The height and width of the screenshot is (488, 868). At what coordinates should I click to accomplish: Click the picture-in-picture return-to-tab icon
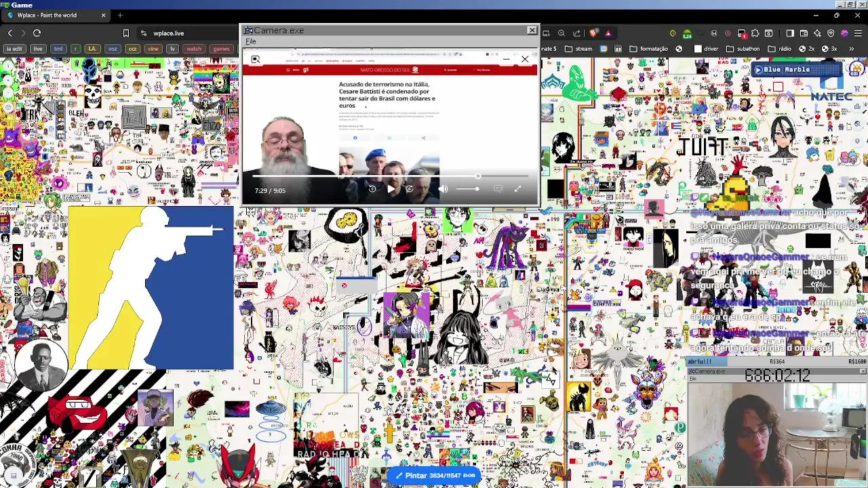(x=256, y=60)
